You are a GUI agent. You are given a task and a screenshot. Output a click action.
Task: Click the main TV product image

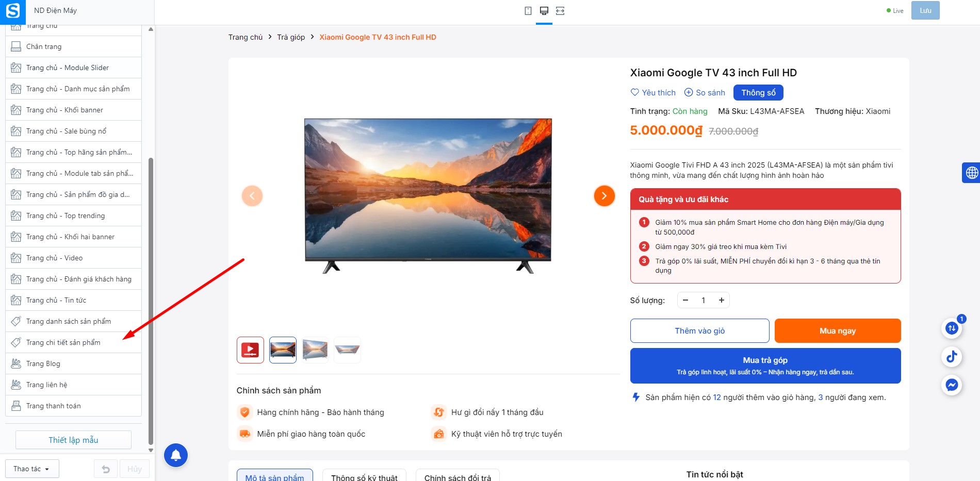(x=428, y=196)
